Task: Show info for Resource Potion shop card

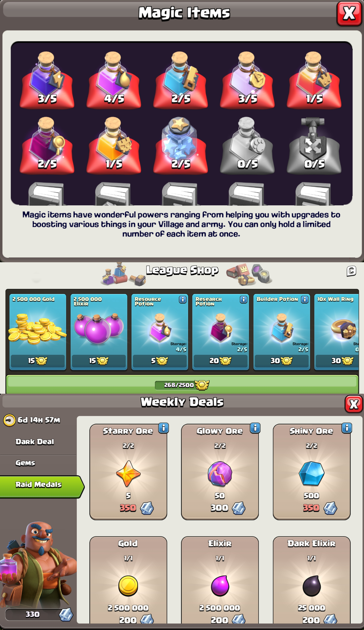Action: pyautogui.click(x=183, y=299)
